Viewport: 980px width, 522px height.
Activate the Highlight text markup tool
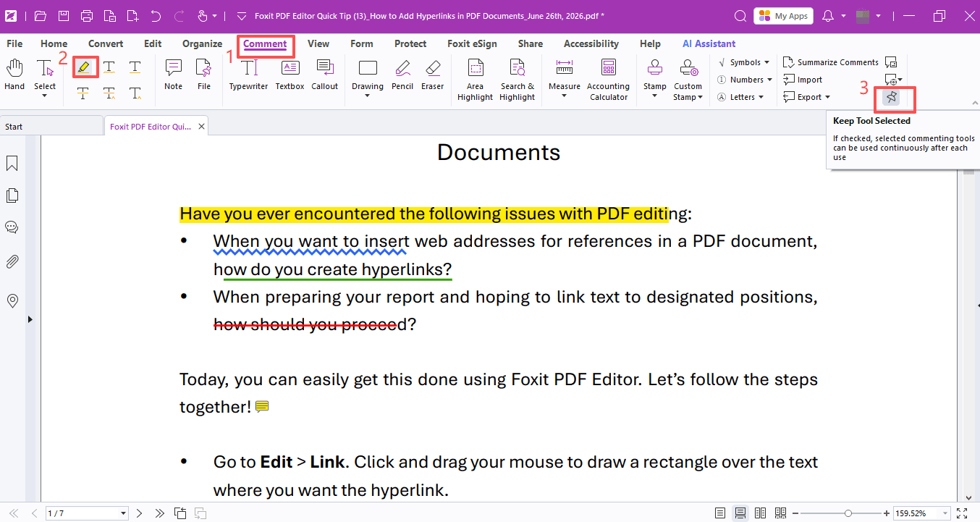[84, 67]
